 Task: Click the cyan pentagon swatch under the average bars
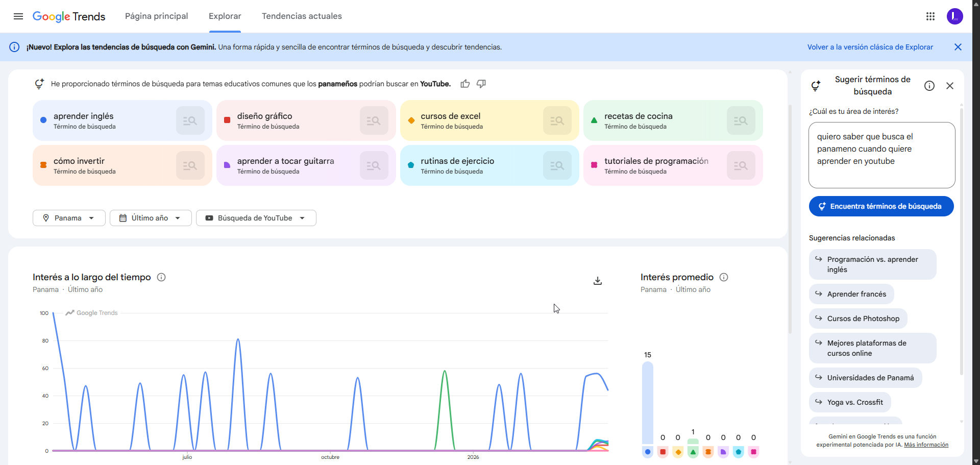coord(739,452)
